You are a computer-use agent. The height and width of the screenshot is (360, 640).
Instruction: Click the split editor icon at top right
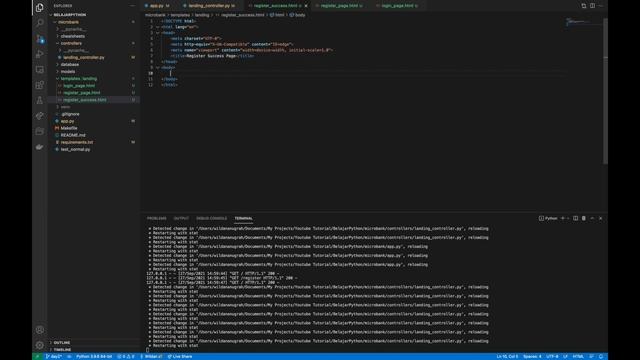pos(592,6)
